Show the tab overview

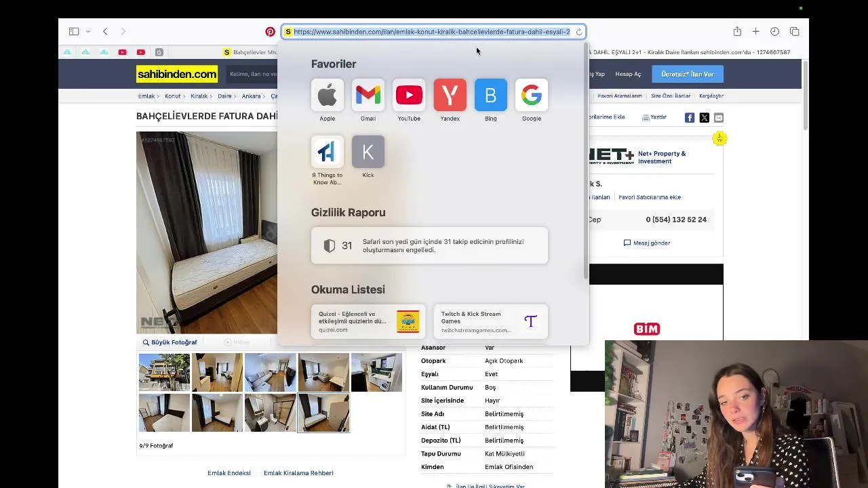tap(795, 31)
